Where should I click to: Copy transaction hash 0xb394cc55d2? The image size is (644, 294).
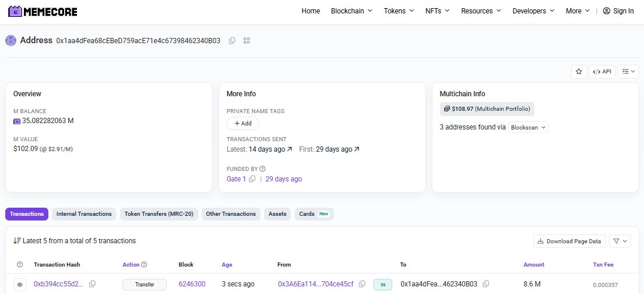coord(93,283)
